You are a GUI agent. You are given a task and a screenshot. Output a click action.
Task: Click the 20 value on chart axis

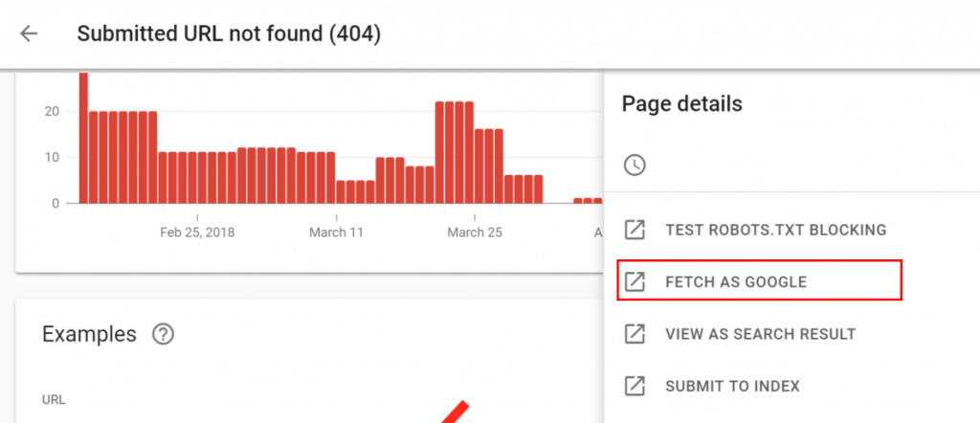(x=52, y=111)
